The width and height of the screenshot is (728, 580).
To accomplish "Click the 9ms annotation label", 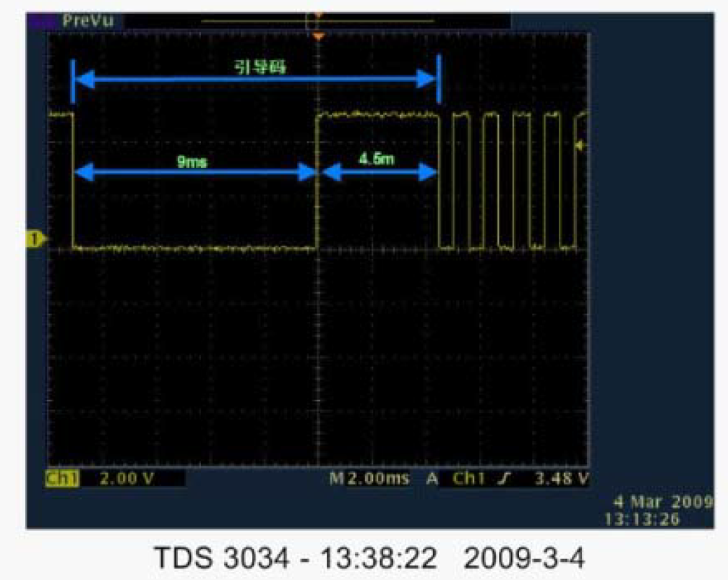I will [x=192, y=161].
